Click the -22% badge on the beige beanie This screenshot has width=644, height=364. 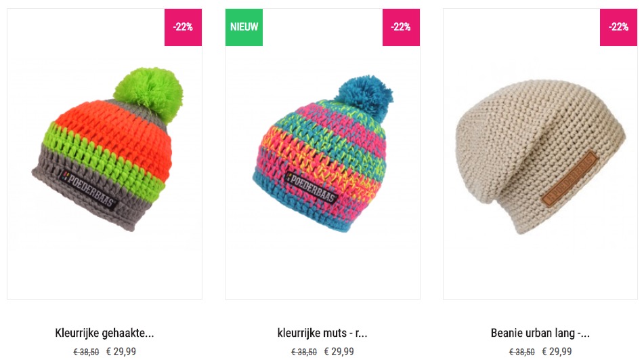[x=618, y=27]
